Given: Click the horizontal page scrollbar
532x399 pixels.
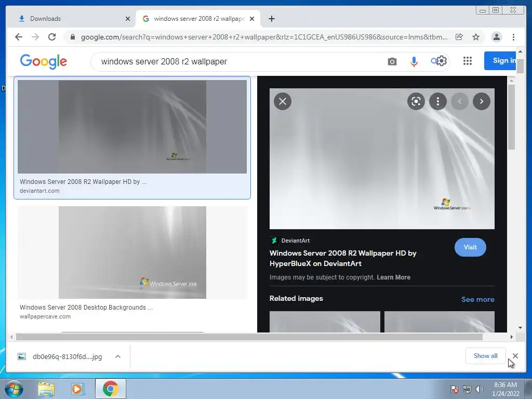Looking at the screenshot, I should coord(249,337).
